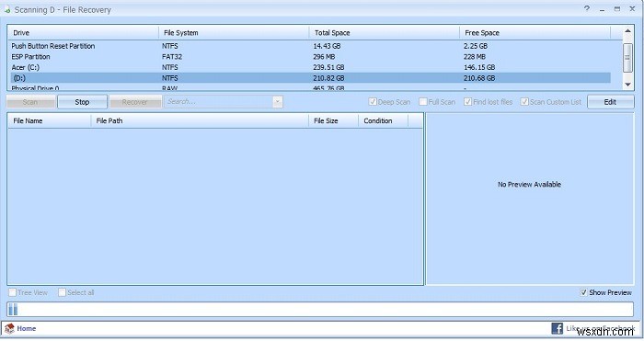This screenshot has height=341, width=644.
Task: Select the (D:) drive row
Action: 310,78
